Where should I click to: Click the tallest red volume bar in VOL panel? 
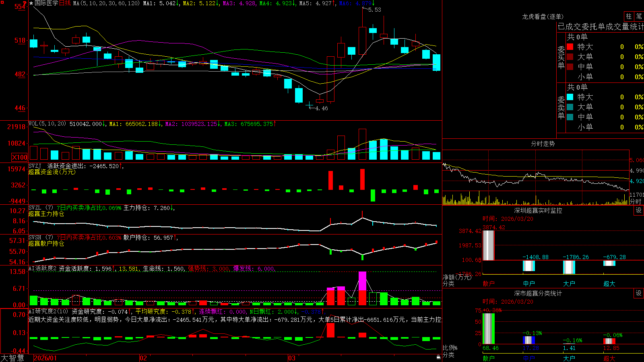tap(362, 144)
